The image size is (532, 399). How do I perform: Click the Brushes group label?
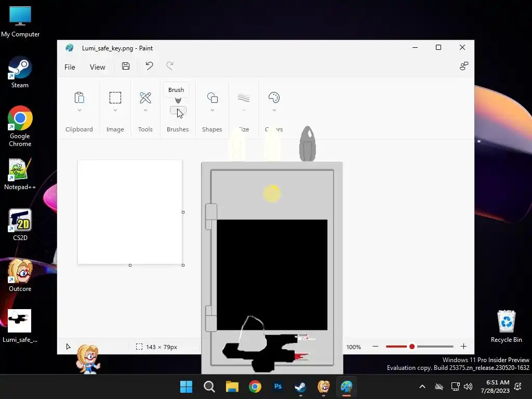(178, 129)
